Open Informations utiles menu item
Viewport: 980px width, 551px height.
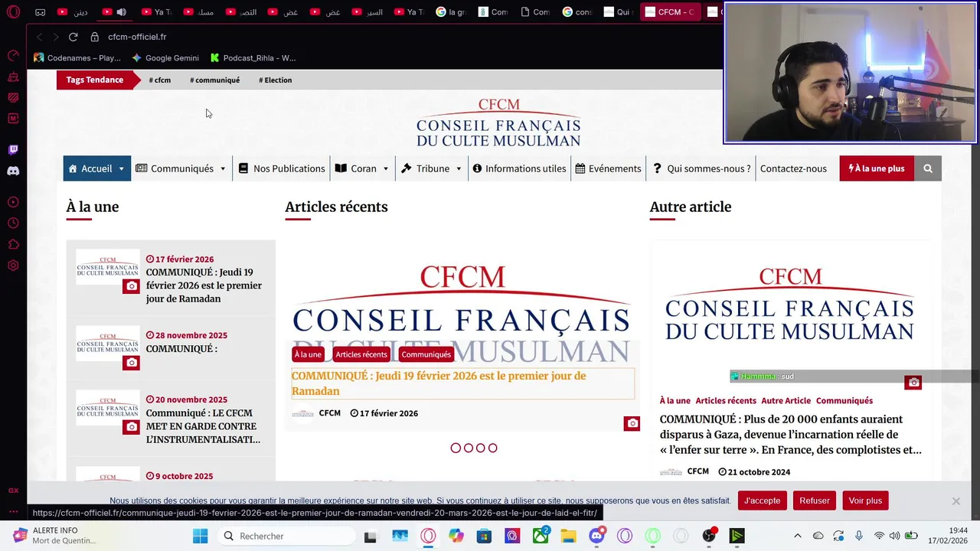pyautogui.click(x=519, y=168)
